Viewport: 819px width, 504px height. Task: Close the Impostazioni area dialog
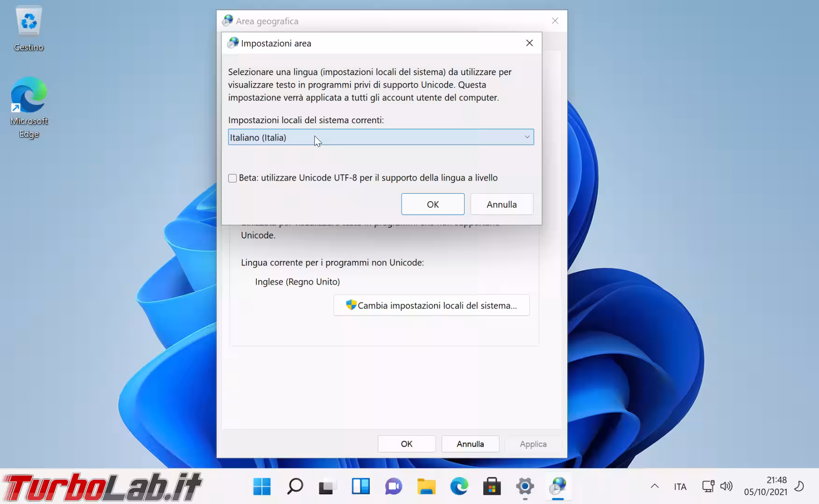(x=530, y=43)
